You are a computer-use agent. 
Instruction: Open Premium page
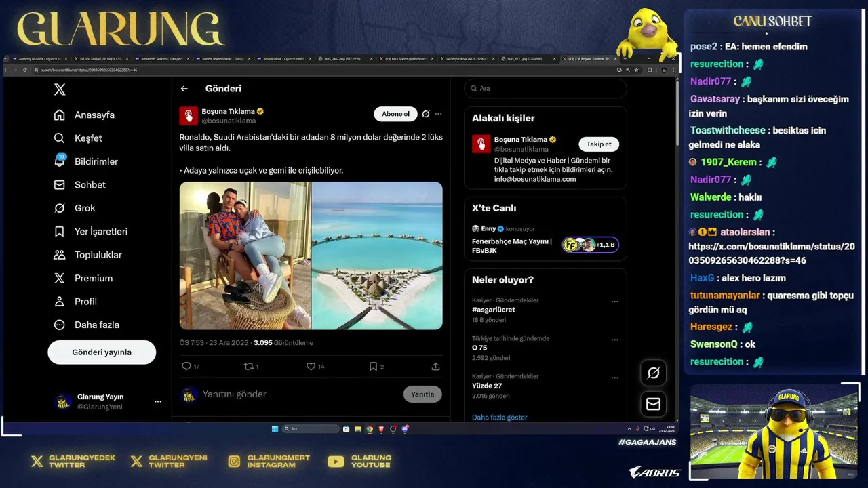pyautogui.click(x=83, y=279)
